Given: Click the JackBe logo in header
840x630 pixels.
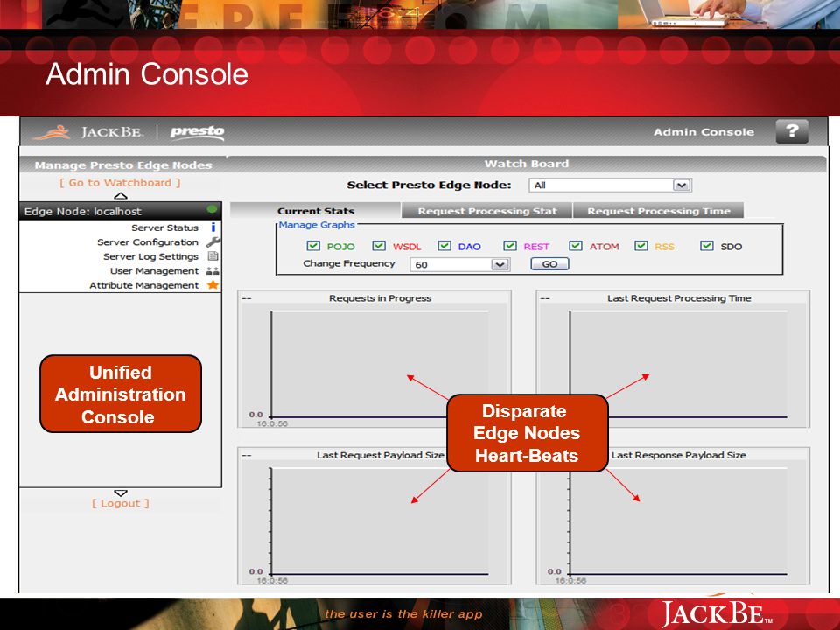Looking at the screenshot, I should (88, 132).
